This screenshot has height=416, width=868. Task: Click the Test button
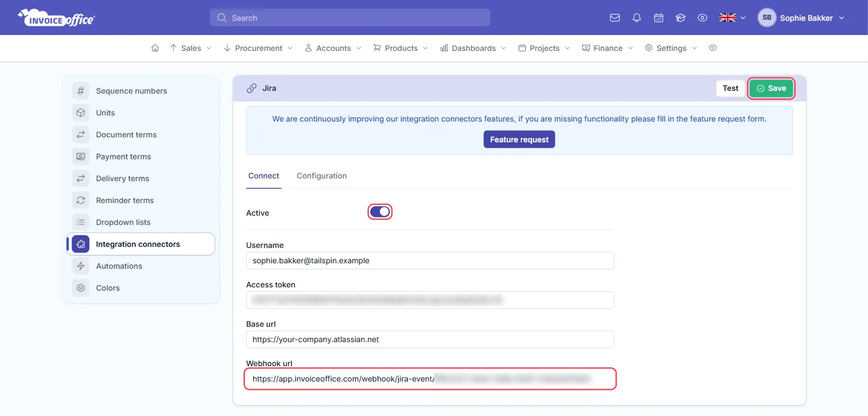pos(730,88)
